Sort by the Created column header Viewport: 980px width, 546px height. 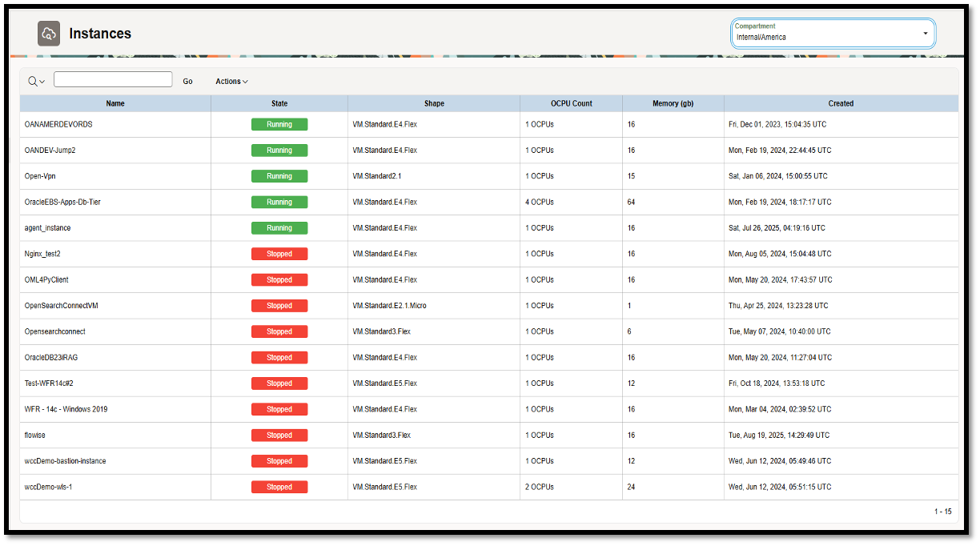[x=841, y=103]
